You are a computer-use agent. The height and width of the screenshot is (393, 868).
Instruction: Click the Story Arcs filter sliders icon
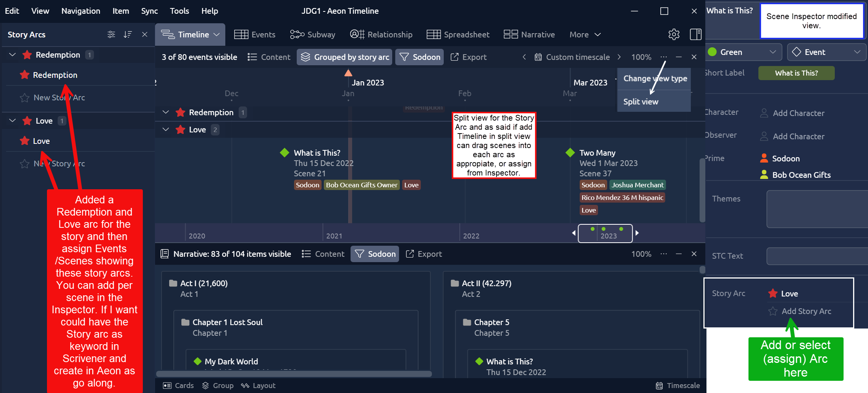coord(111,34)
